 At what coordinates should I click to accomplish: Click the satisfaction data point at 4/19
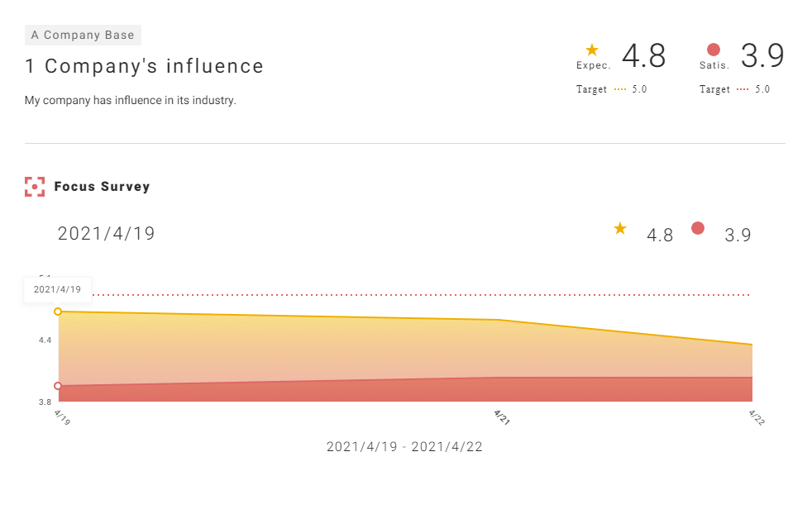58,386
